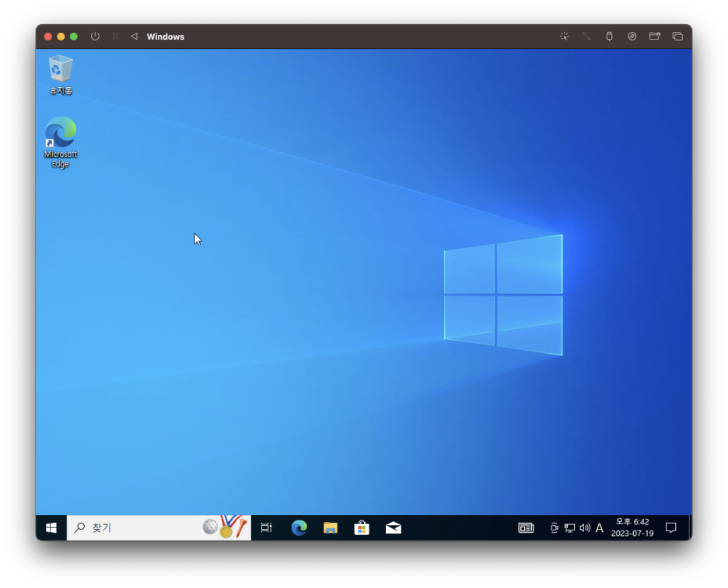
Task: Pause the virtual machine
Action: tap(115, 37)
